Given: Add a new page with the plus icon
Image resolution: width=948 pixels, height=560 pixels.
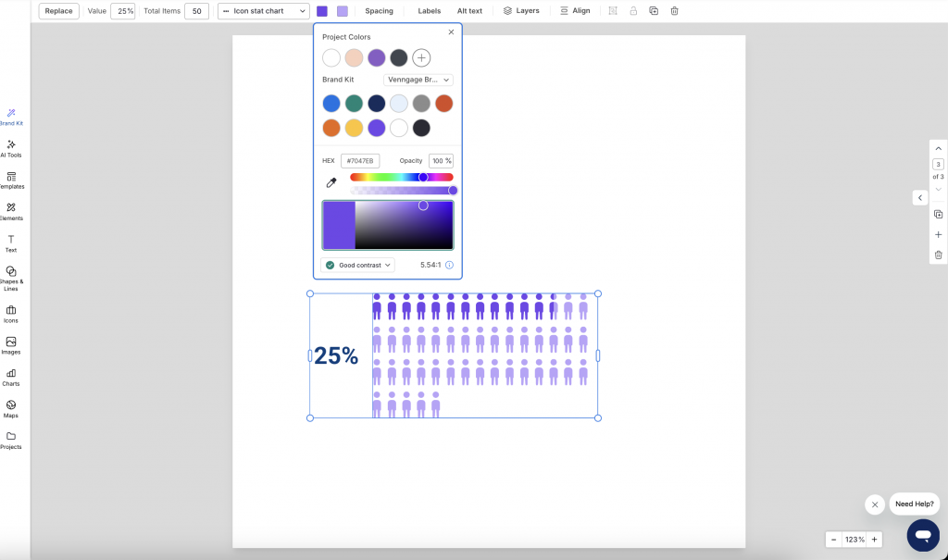Looking at the screenshot, I should [938, 234].
